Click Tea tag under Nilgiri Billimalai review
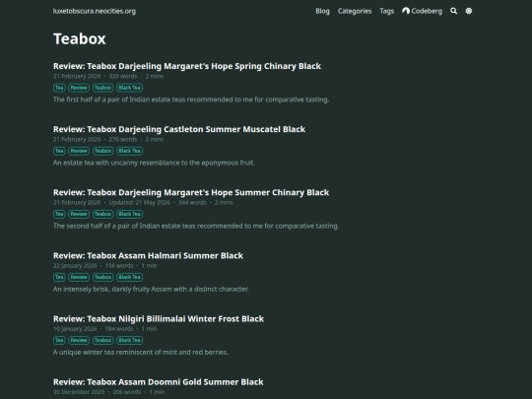This screenshot has width=532, height=399. [x=59, y=340]
